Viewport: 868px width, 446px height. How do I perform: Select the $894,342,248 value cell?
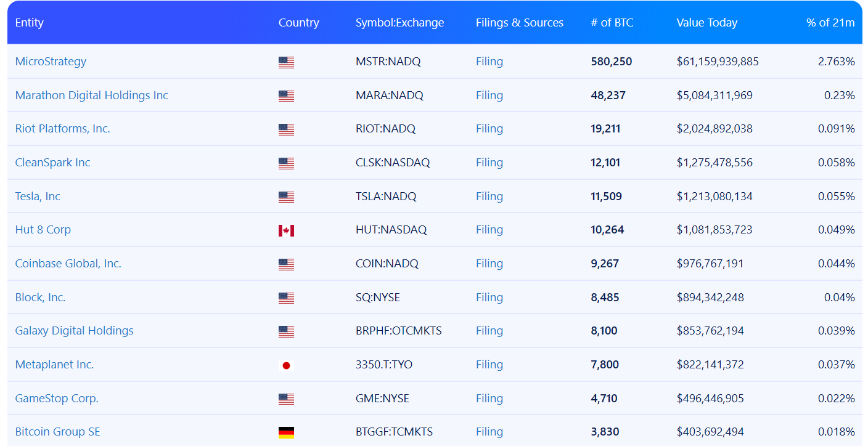710,298
